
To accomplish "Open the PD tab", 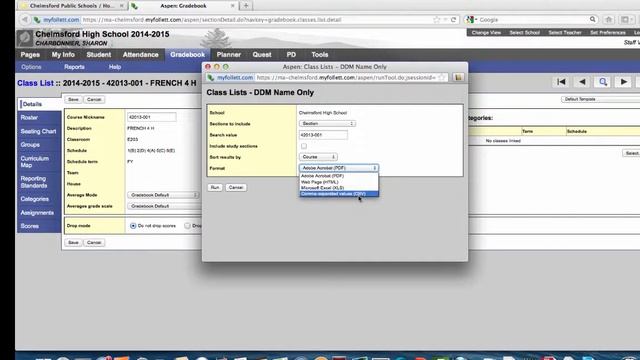I will pos(291,55).
